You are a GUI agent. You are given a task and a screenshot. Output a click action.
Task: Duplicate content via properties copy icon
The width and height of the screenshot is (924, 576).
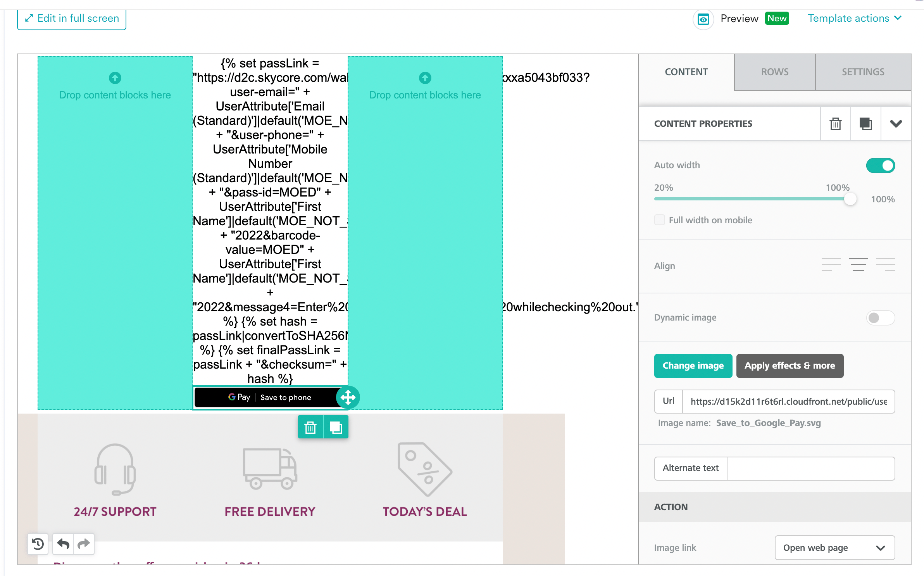866,124
